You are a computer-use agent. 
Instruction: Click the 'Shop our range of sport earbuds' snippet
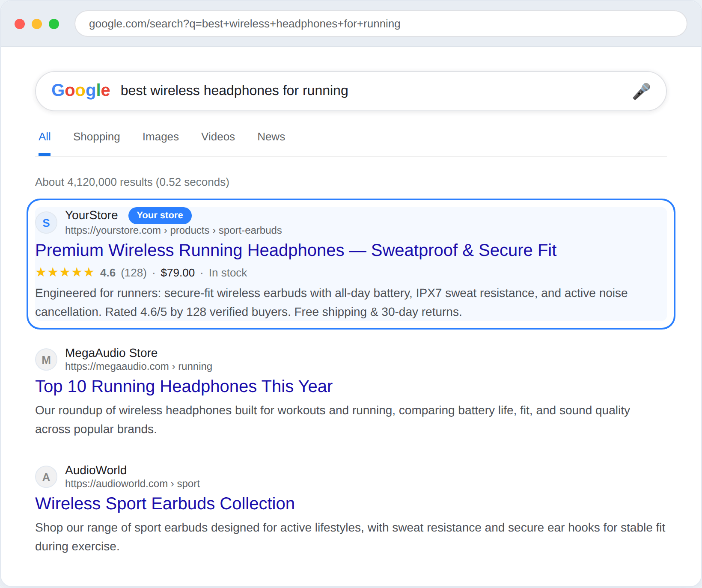(350, 537)
